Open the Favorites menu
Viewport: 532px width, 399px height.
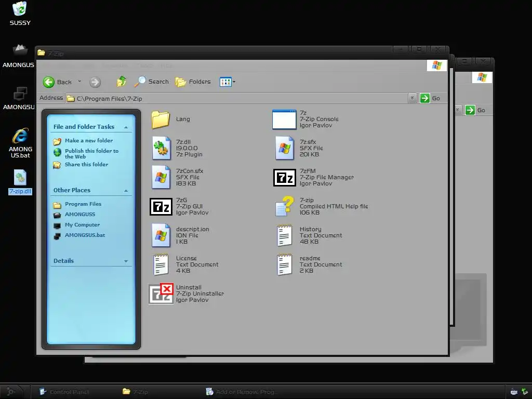click(114, 65)
